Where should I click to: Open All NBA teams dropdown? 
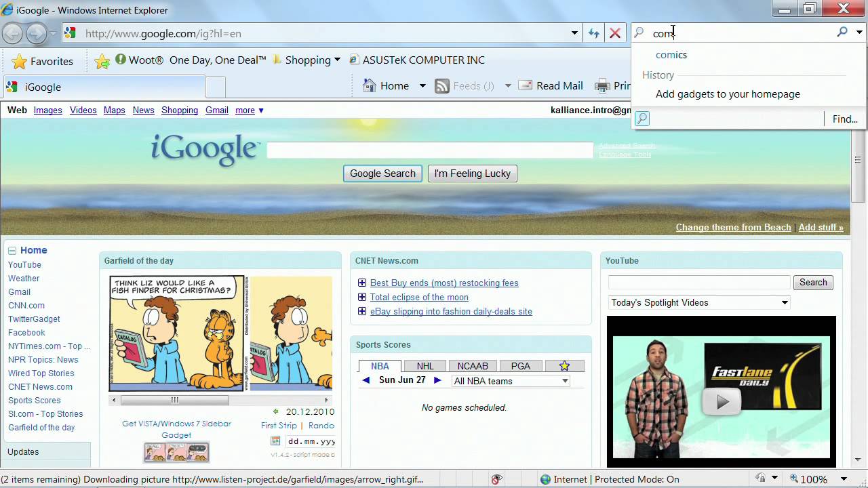(511, 381)
